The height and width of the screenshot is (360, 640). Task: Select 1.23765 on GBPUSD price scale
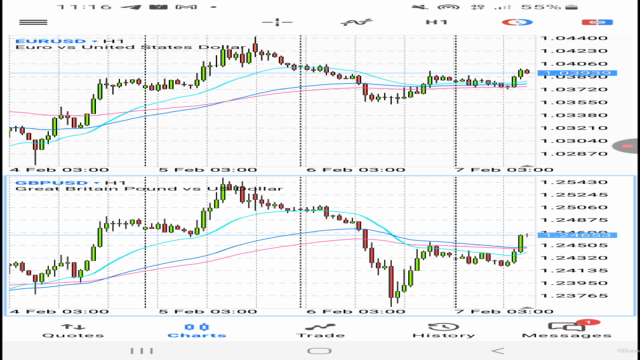coord(574,296)
